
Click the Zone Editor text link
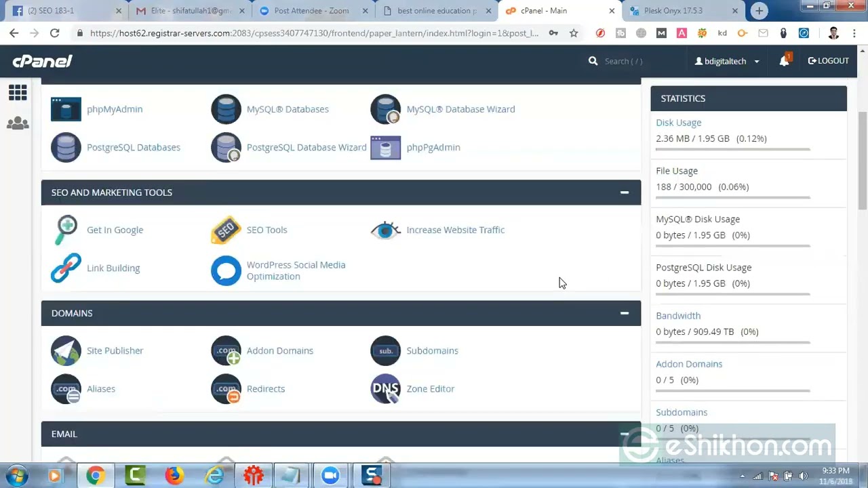click(431, 388)
